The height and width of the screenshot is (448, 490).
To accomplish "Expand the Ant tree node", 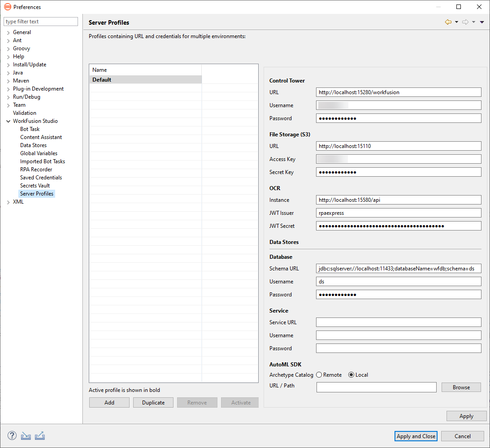I will click(9, 40).
